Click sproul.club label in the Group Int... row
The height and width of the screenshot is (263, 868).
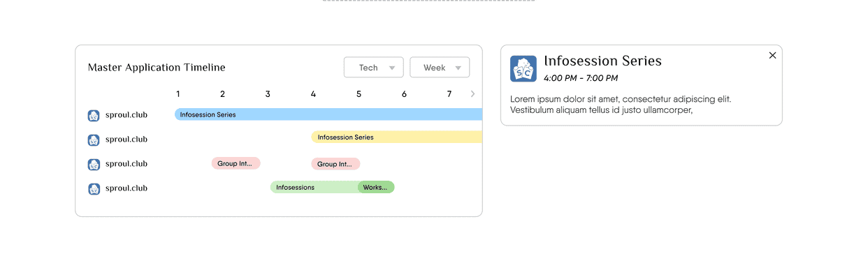coord(126,164)
